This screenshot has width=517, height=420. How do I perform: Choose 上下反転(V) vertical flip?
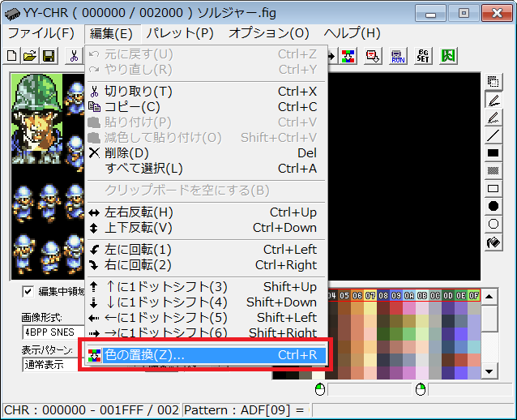point(207,228)
